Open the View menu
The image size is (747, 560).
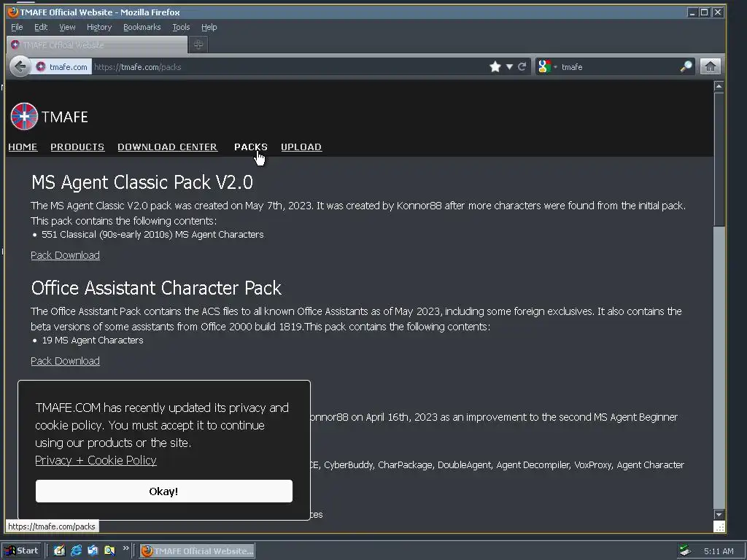pyautogui.click(x=67, y=27)
